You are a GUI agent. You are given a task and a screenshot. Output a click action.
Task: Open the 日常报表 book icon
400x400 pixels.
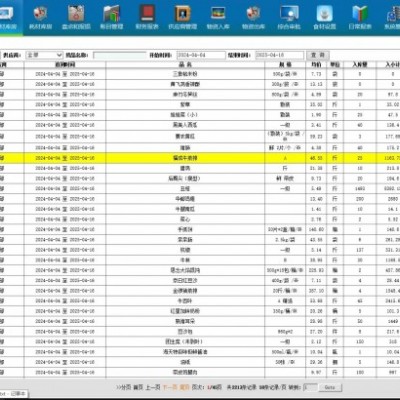pyautogui.click(x=360, y=17)
